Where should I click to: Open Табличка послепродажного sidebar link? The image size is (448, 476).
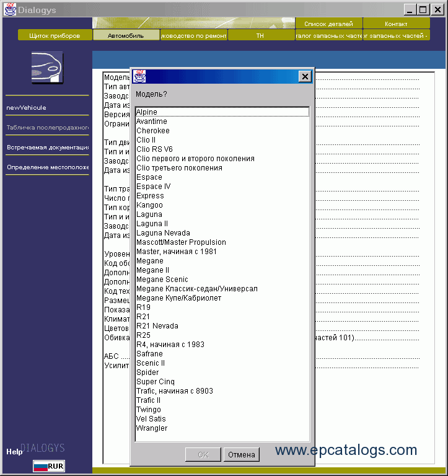[47, 128]
